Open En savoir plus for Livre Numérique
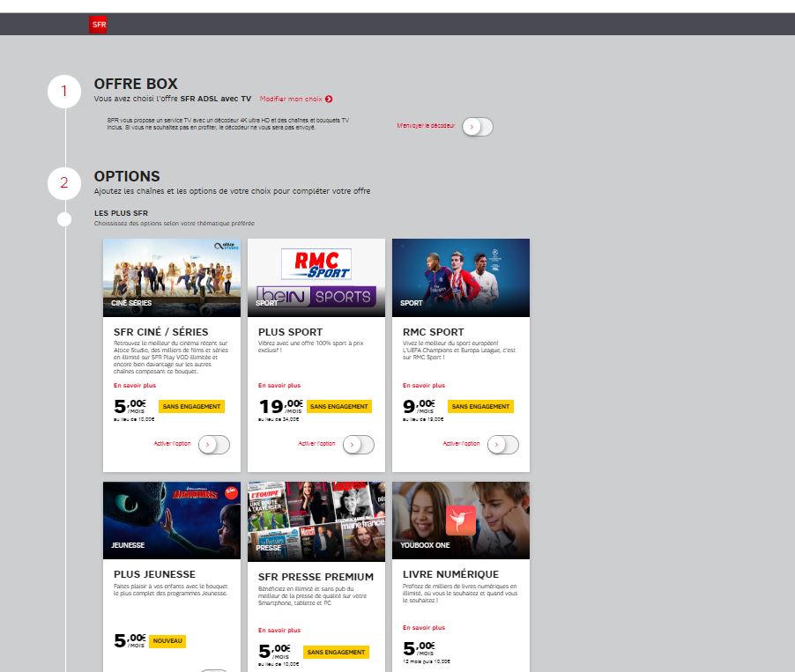The image size is (795, 672). click(x=424, y=628)
